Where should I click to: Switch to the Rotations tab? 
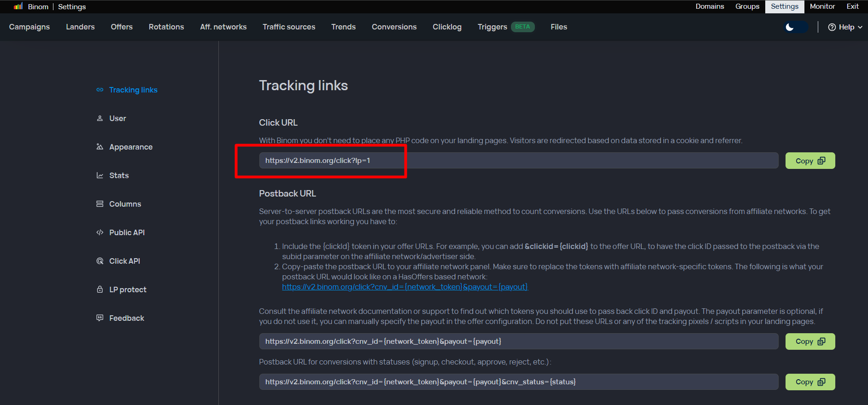click(x=166, y=27)
